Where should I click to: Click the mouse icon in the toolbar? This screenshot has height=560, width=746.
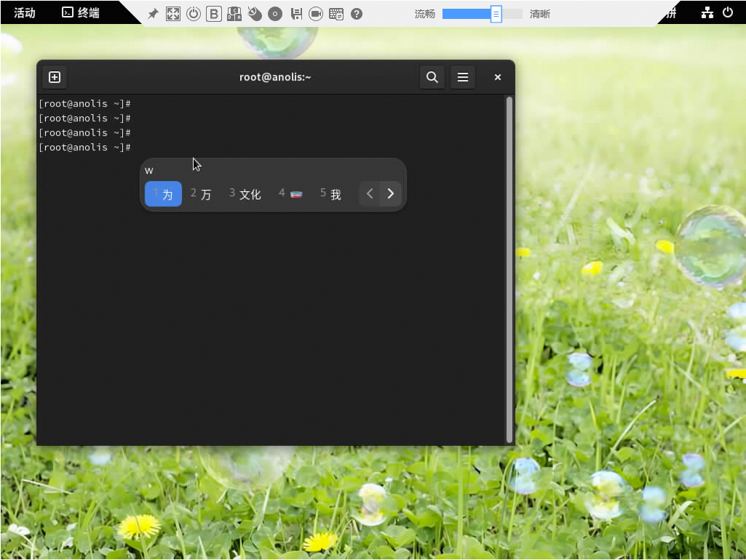click(255, 14)
